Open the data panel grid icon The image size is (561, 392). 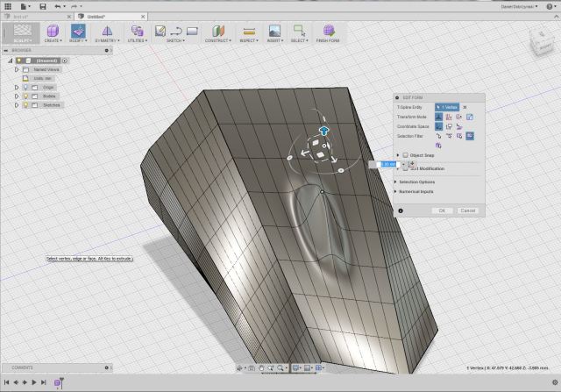[7, 6]
